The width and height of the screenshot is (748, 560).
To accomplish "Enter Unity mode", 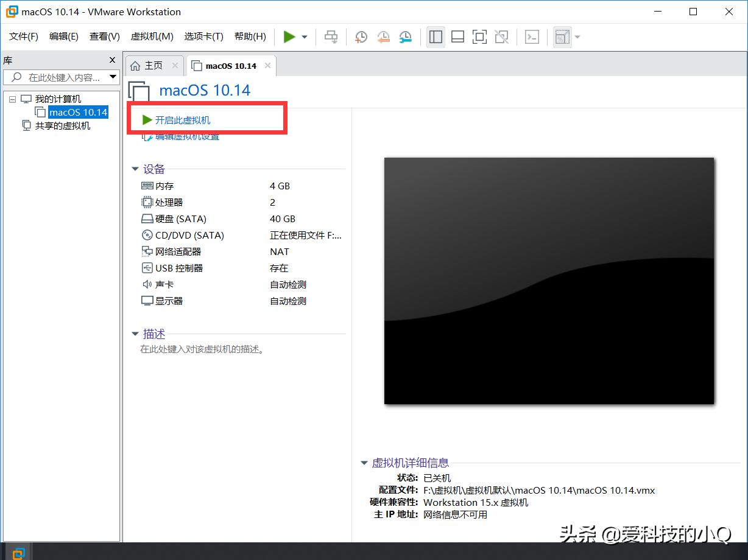I will point(501,37).
